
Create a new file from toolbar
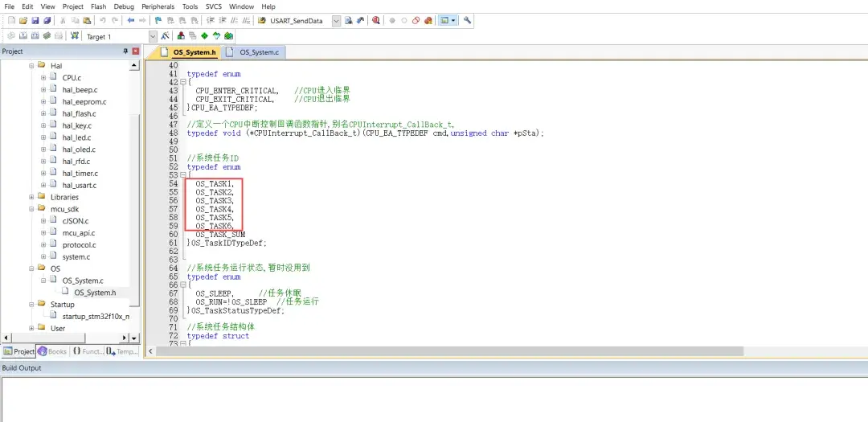point(11,20)
